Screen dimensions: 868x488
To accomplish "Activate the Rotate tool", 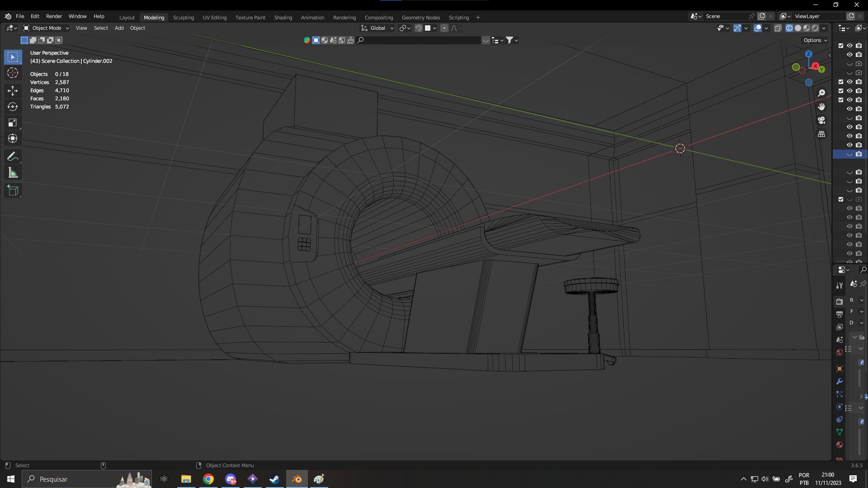I will click(x=13, y=107).
